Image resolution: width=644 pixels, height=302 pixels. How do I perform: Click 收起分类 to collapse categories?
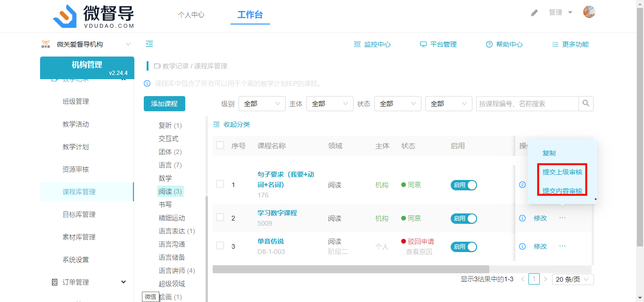[x=231, y=124]
